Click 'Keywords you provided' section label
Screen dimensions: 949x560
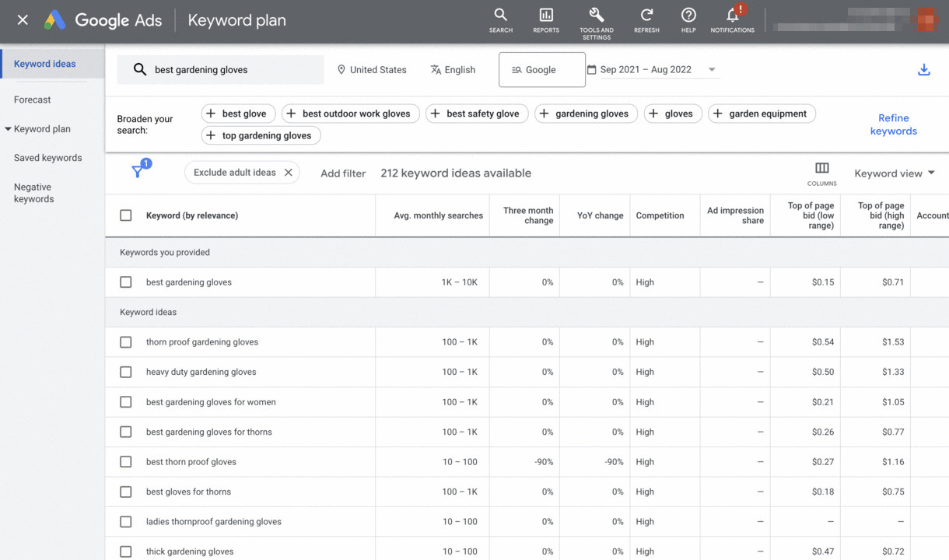[x=165, y=253]
